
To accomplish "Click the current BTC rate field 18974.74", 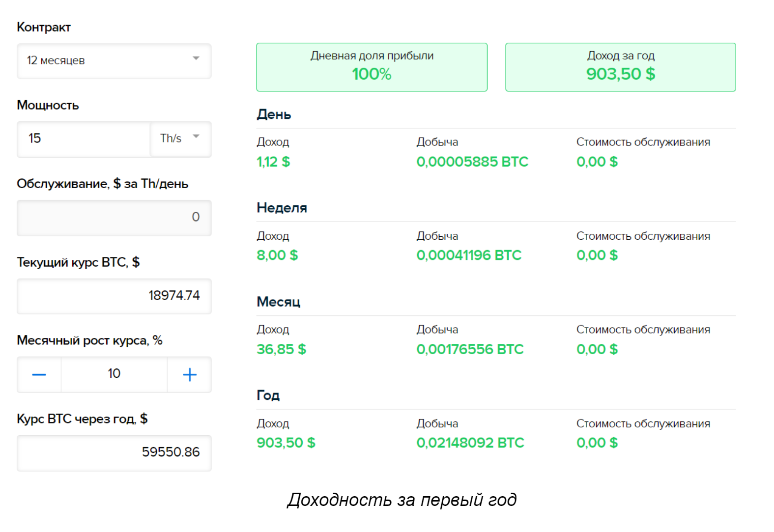I will coord(114,296).
